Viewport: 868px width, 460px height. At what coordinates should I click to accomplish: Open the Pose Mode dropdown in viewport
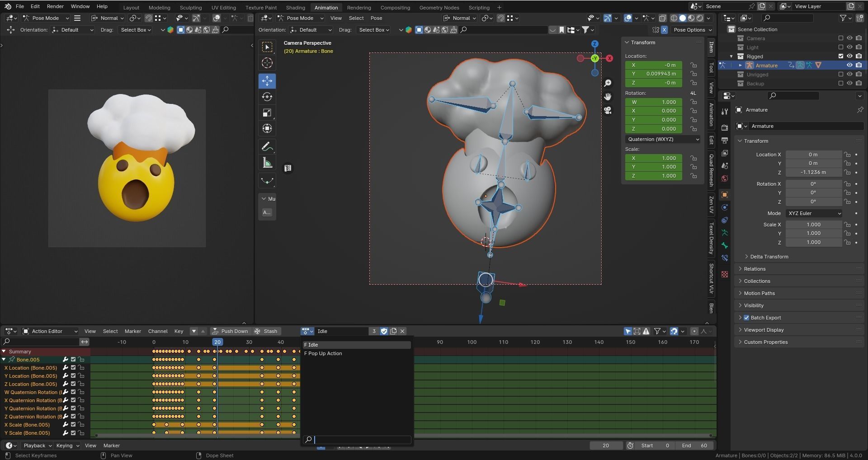300,18
